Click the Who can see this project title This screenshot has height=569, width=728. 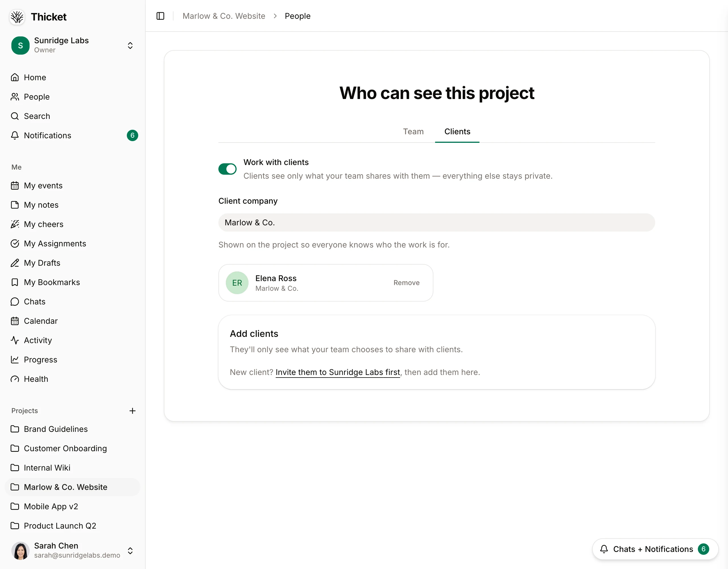click(x=437, y=93)
